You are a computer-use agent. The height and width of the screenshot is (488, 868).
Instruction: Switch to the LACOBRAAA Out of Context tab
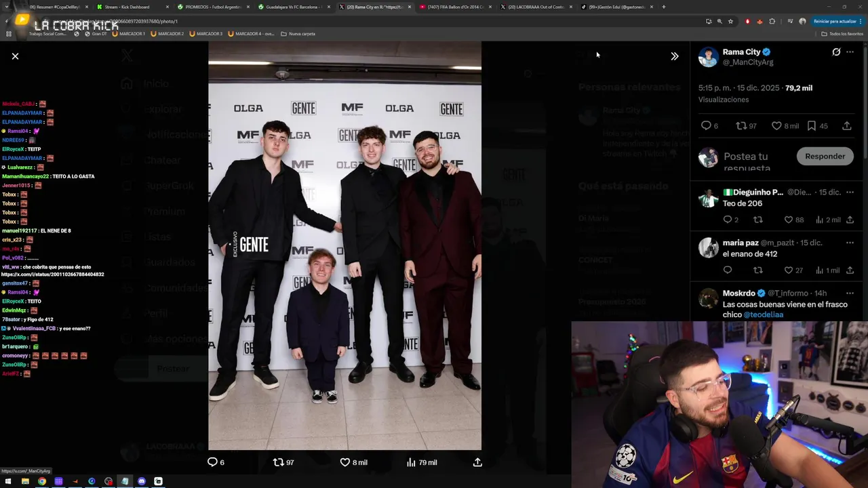(x=536, y=7)
